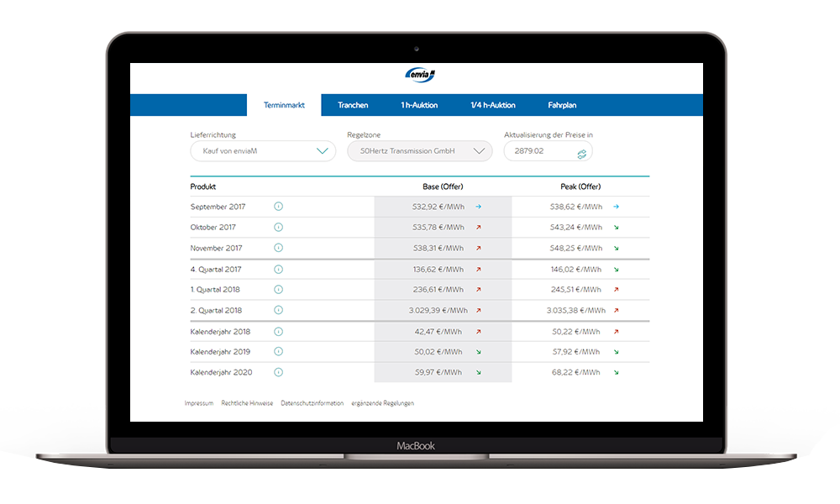The height and width of the screenshot is (504, 840).
Task: Click Base trend arrow for 2. Quartal 2018
Action: tap(479, 310)
